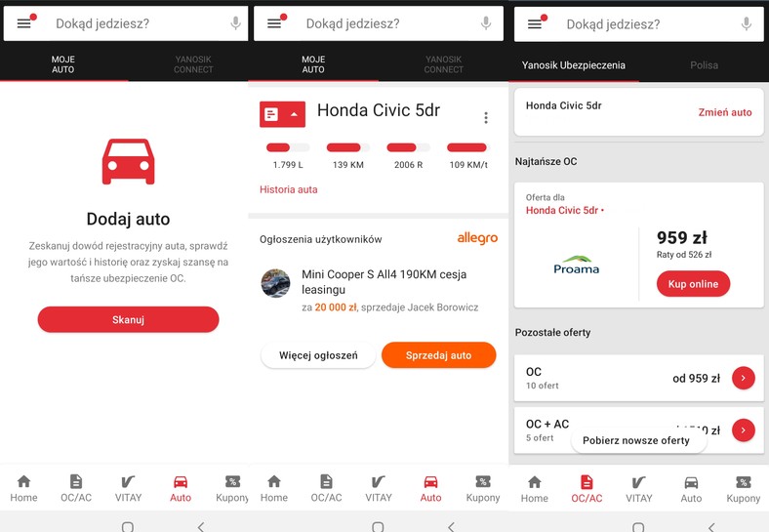This screenshot has height=532, width=769.
Task: Open VITAY on the insurance screen nav
Action: tap(638, 489)
